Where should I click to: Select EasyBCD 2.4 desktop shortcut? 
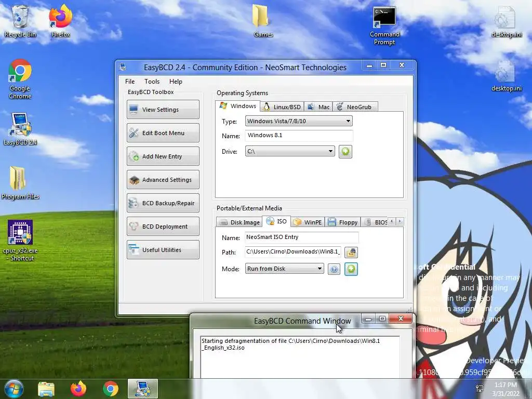tap(20, 129)
